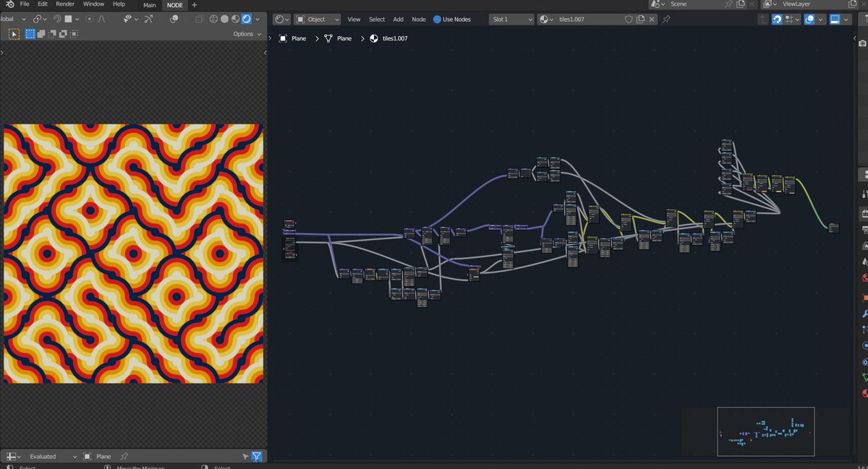Open the Evaluated mode dropdown
Screen dimensions: 868x469
pos(53,457)
